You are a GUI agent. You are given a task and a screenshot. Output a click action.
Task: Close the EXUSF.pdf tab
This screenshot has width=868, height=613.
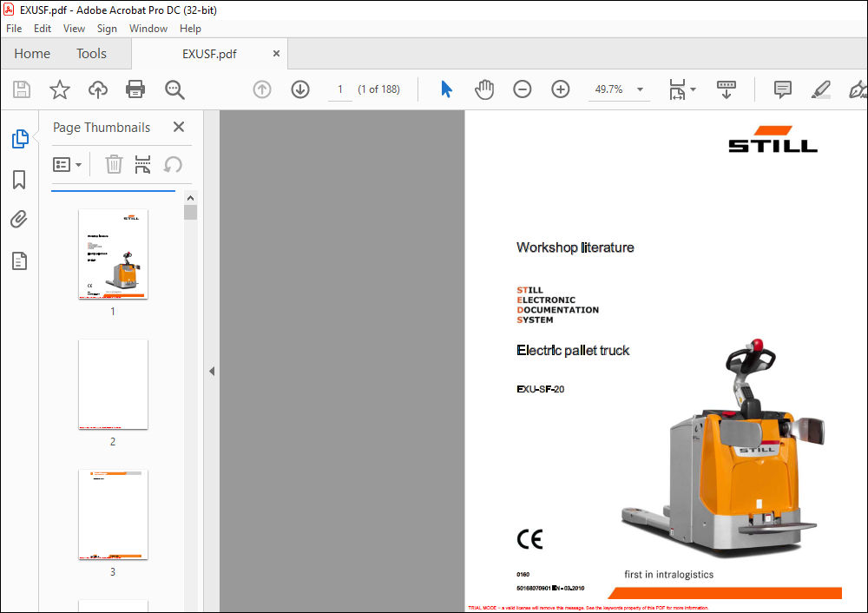click(276, 53)
